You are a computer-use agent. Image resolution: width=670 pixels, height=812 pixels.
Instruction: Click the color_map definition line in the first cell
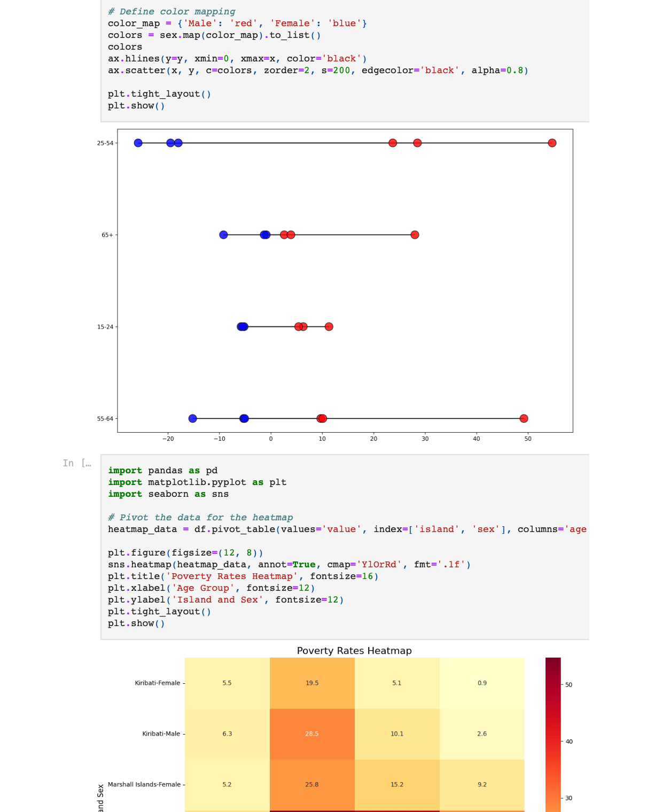[237, 24]
